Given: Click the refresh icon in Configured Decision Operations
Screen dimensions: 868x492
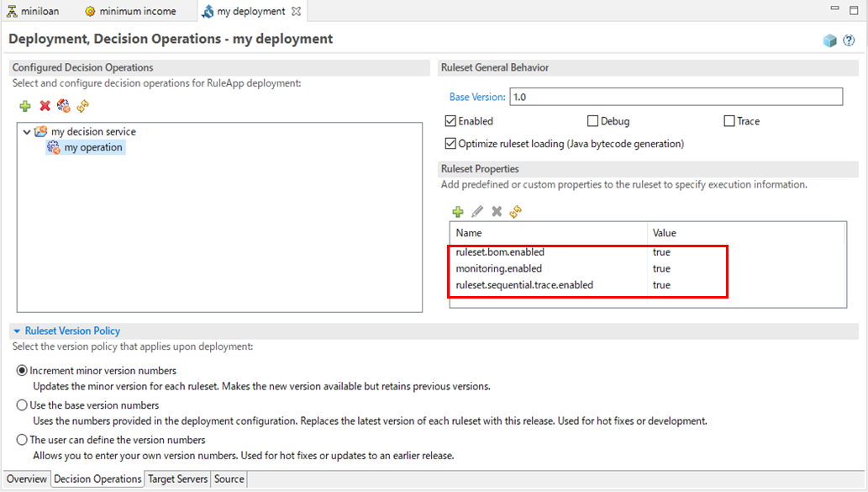Looking at the screenshot, I should pyautogui.click(x=83, y=106).
